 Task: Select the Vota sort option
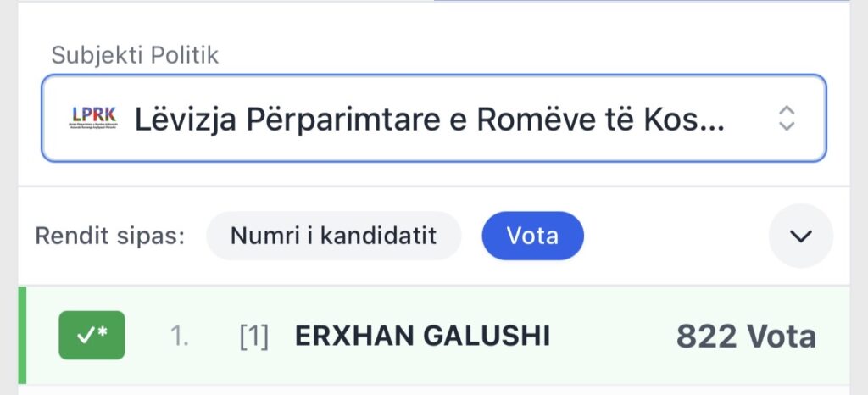point(532,236)
